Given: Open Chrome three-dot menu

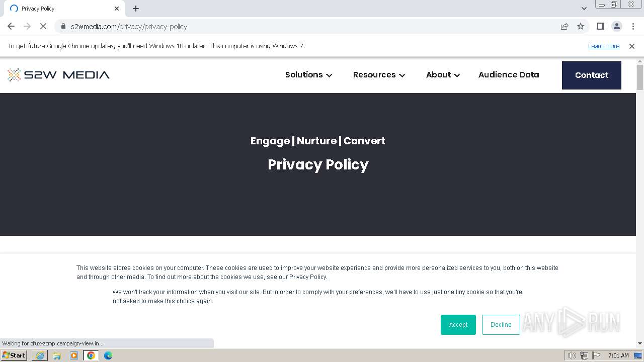Looking at the screenshot, I should coord(633,26).
